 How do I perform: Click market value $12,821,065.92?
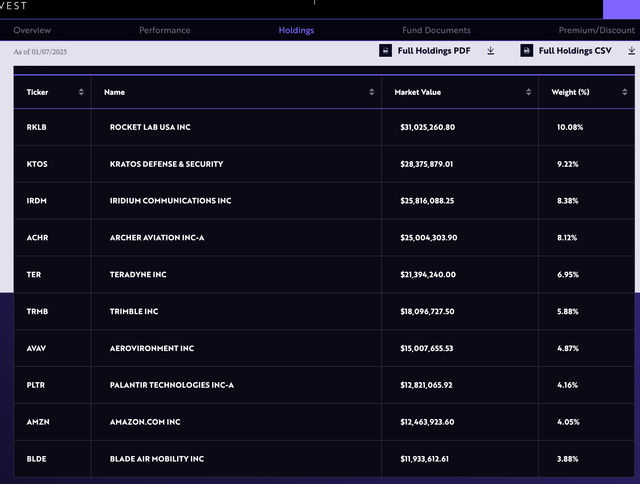point(426,385)
